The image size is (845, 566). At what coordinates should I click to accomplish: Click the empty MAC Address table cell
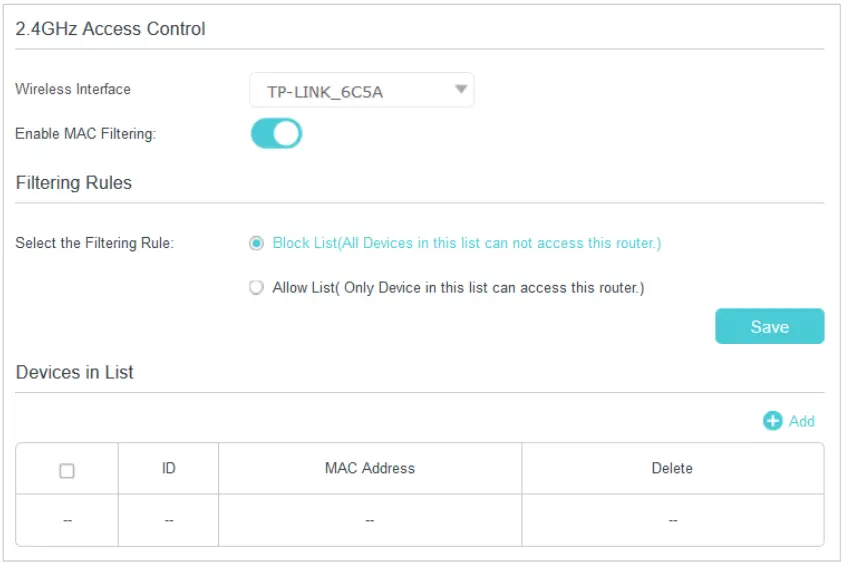pyautogui.click(x=370, y=520)
